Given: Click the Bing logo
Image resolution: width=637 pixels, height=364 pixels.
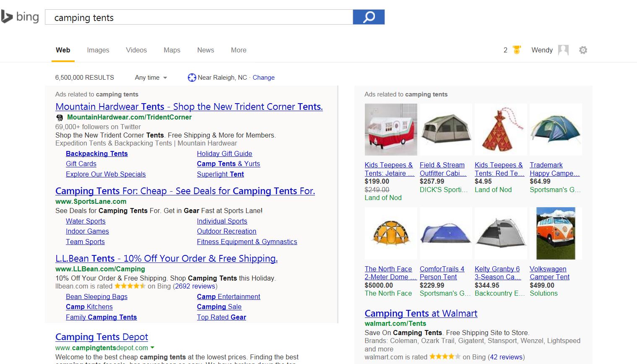Looking at the screenshot, I should (x=20, y=17).
